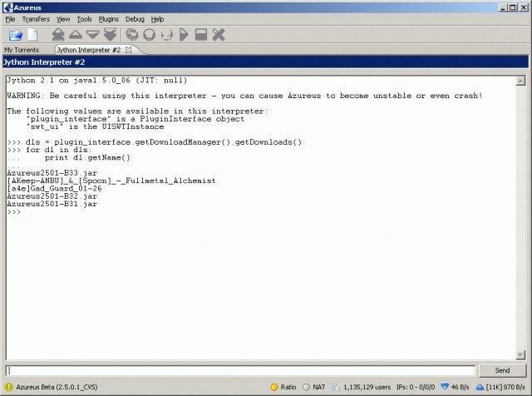Click the '46 B/s' download speed text

point(460,387)
